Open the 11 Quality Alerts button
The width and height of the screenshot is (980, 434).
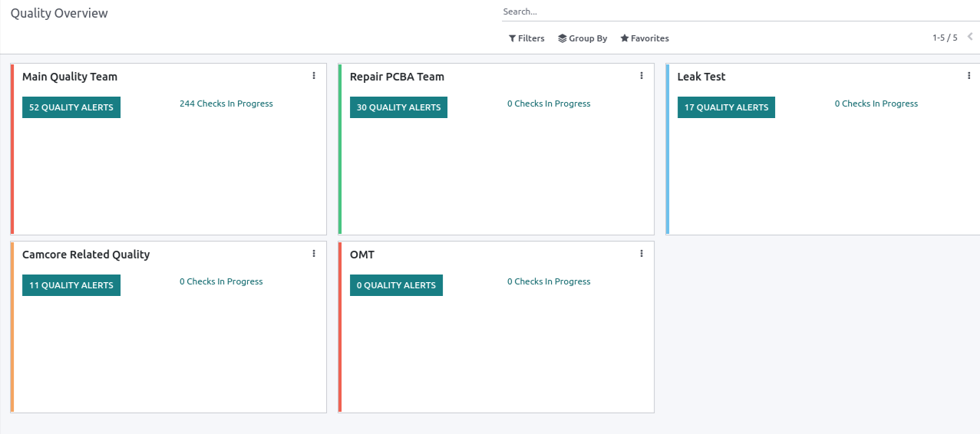(x=71, y=285)
